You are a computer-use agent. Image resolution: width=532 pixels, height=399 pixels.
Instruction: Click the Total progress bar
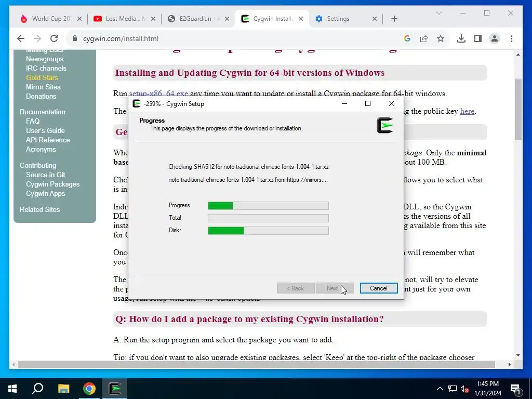point(268,218)
